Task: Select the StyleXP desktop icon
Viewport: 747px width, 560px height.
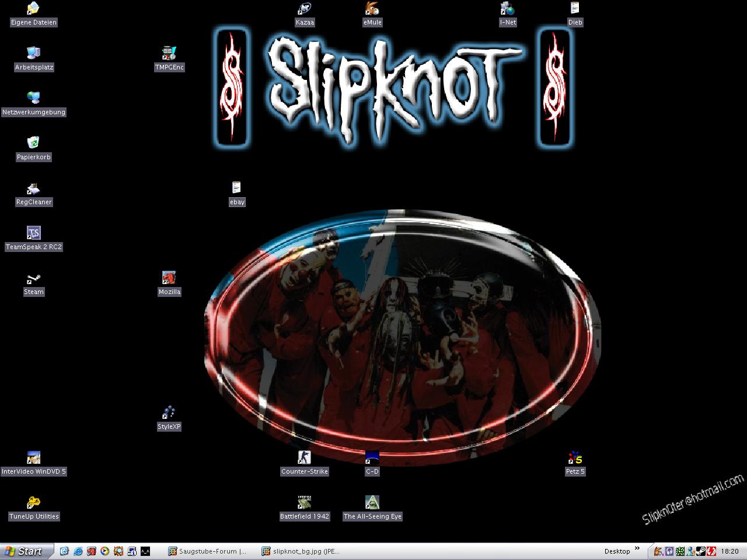Action: pos(169,413)
